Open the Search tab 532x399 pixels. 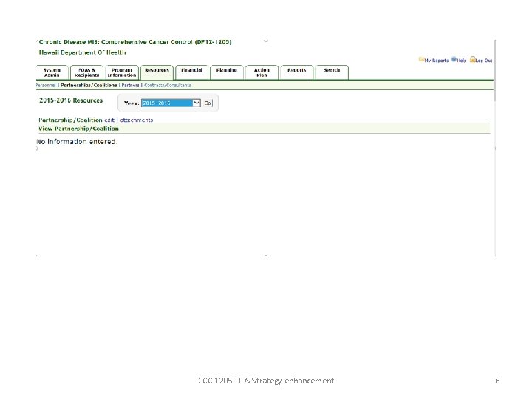(x=332, y=72)
